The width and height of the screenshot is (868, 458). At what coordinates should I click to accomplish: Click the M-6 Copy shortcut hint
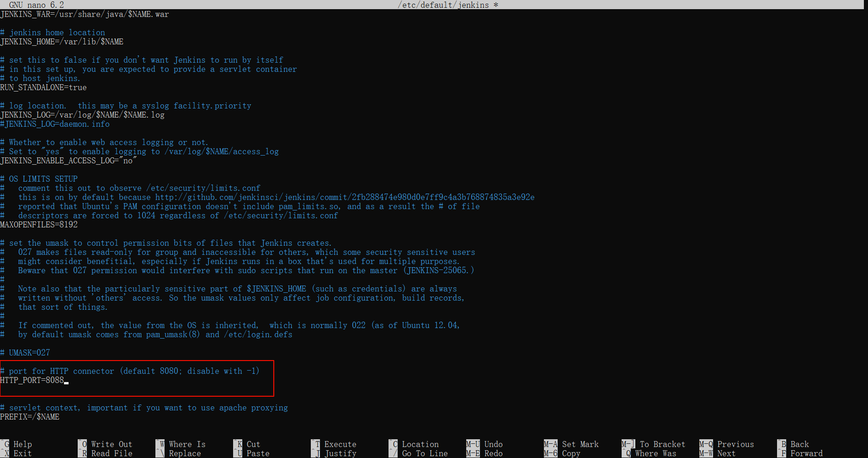(562, 453)
